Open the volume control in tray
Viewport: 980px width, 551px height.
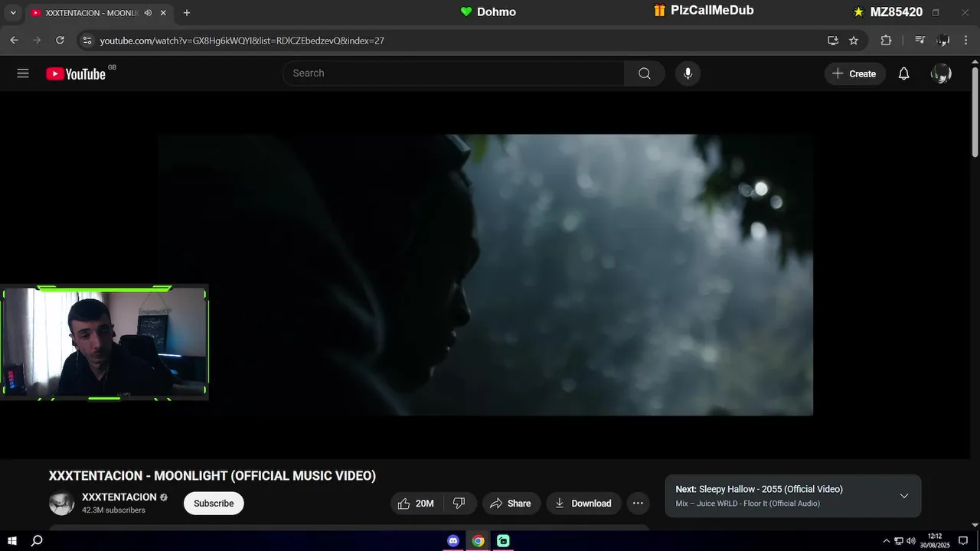pos(911,541)
